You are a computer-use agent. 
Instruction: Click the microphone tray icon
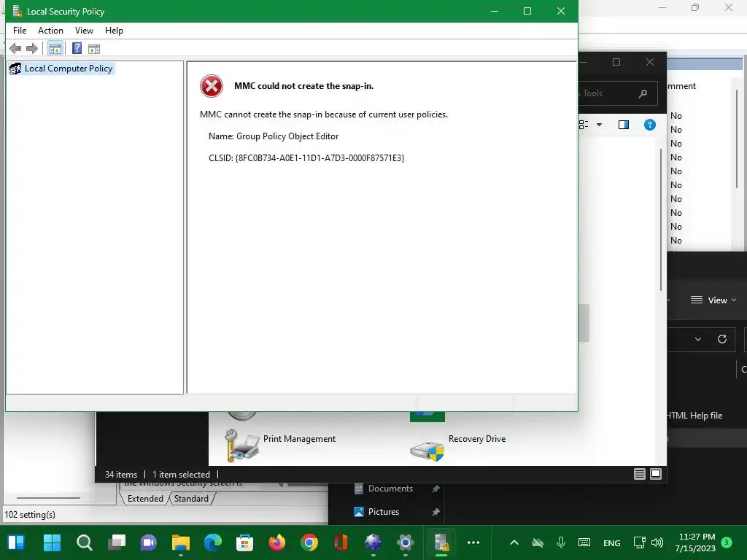pyautogui.click(x=561, y=542)
